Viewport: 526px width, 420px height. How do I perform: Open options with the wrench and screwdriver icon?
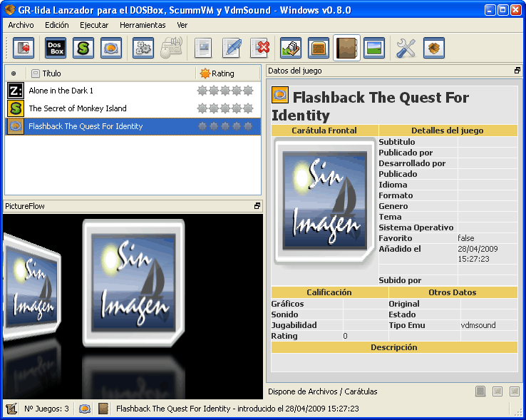[406, 48]
